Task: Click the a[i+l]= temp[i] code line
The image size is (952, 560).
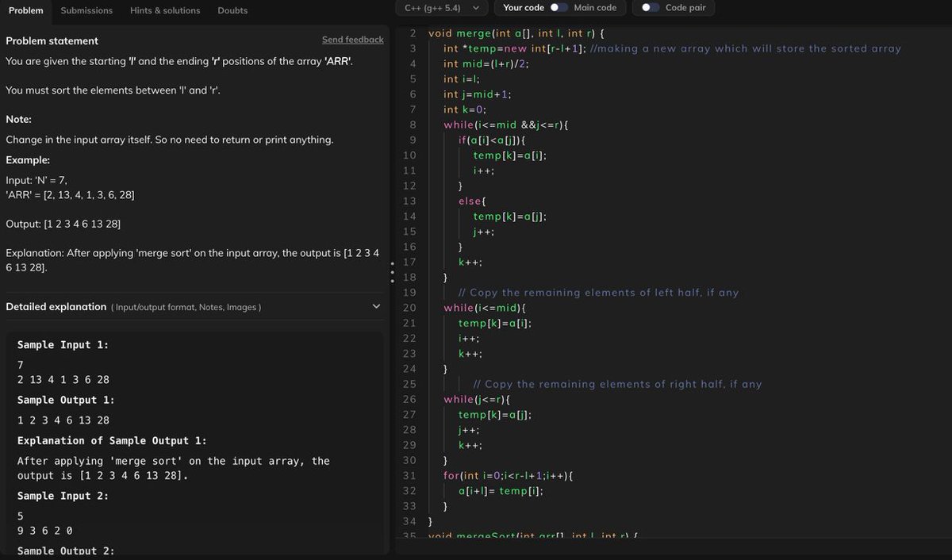Action: click(x=501, y=490)
